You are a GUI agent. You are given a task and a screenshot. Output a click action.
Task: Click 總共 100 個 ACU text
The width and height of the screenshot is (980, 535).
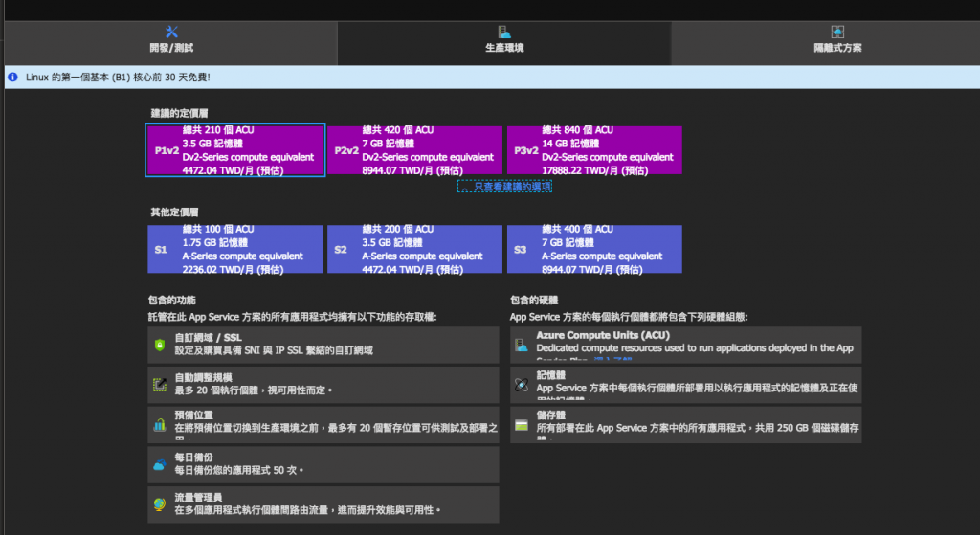point(218,229)
